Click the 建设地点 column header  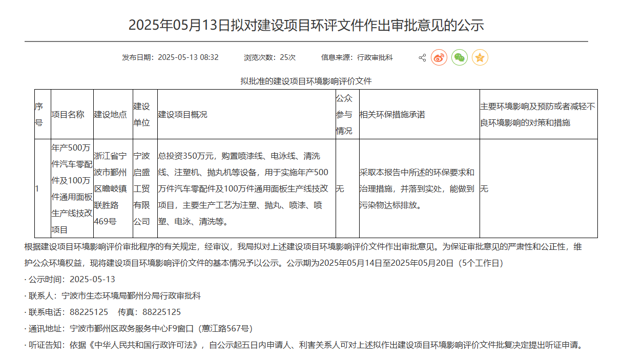tap(113, 114)
